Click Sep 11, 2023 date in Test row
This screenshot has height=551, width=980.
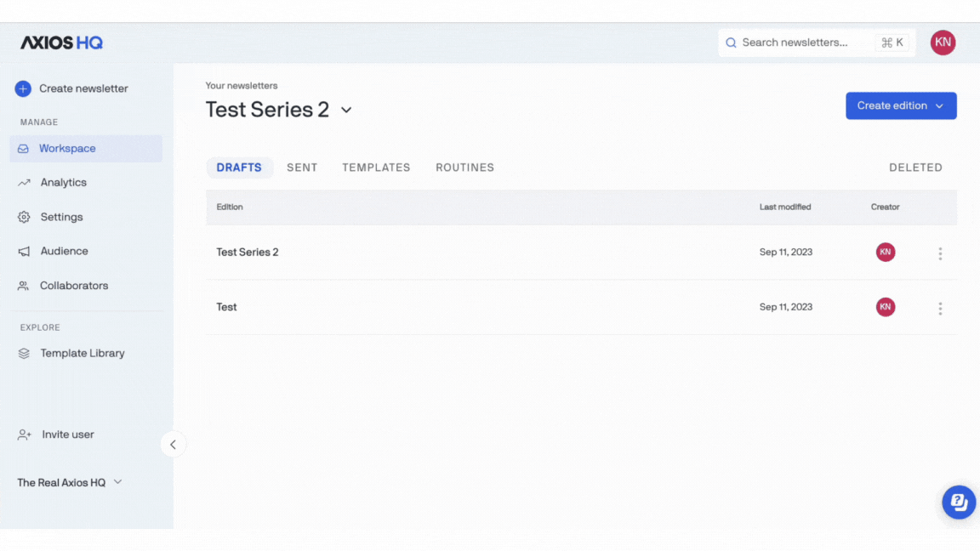[x=786, y=307]
